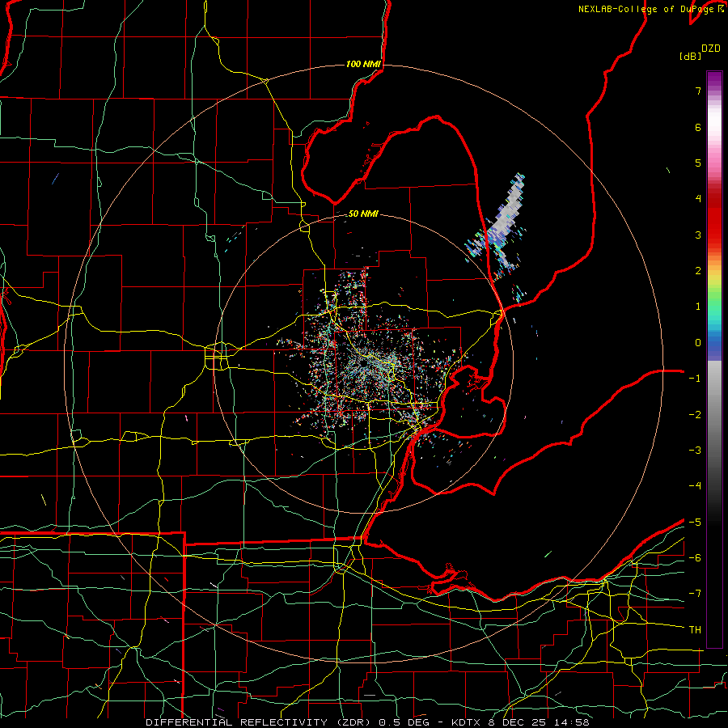Click the ZDR color bar gradient

point(714,359)
